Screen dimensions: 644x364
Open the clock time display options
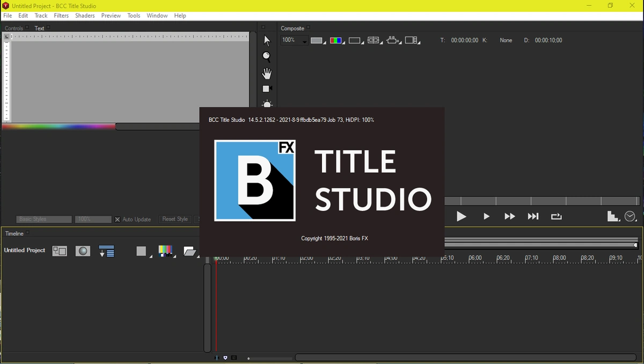[631, 216]
